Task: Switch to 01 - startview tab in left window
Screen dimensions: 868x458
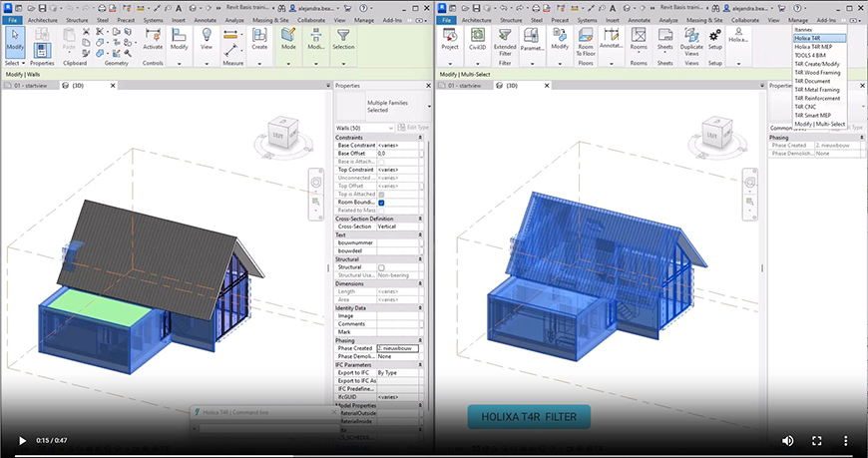Action: point(31,86)
